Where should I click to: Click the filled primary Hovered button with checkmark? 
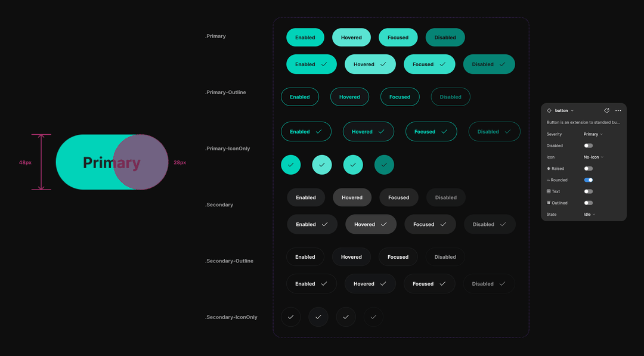tap(370, 64)
